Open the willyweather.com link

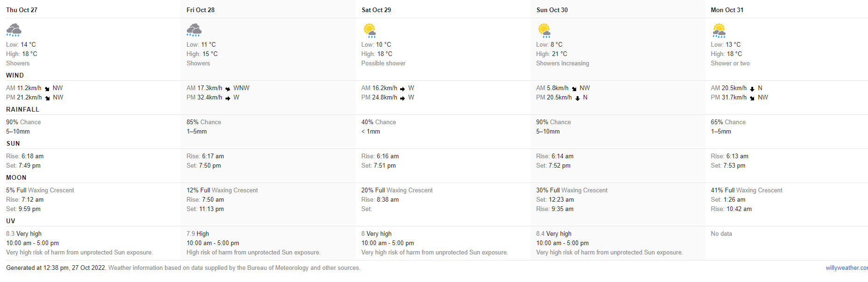pos(847,268)
